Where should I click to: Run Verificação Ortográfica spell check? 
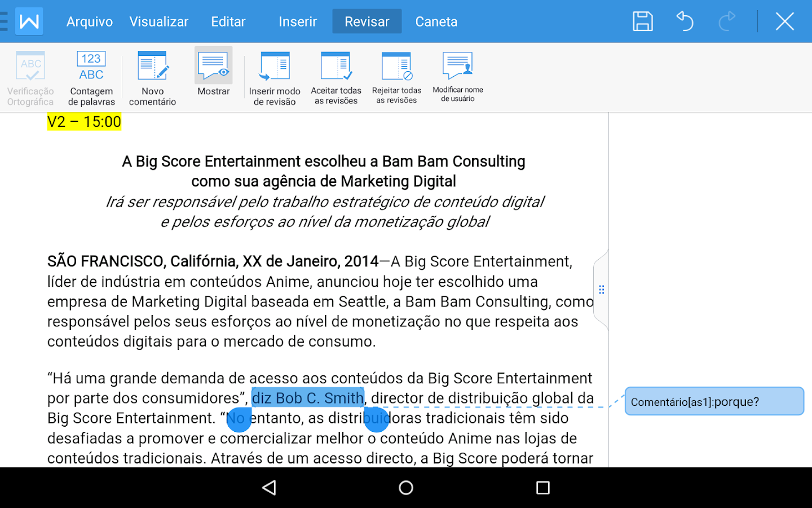click(30, 78)
